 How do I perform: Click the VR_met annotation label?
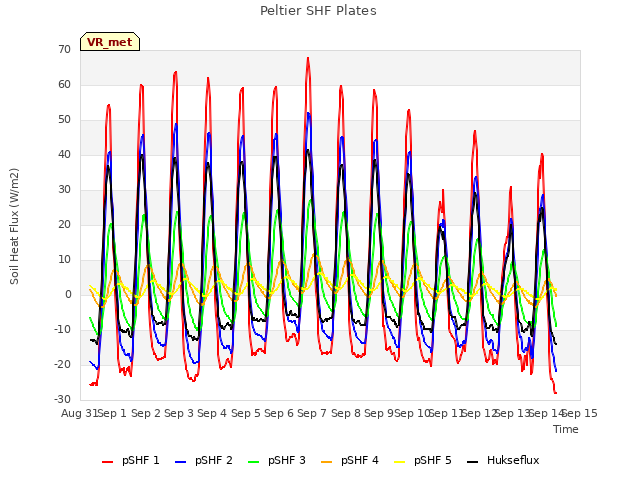click(110, 42)
